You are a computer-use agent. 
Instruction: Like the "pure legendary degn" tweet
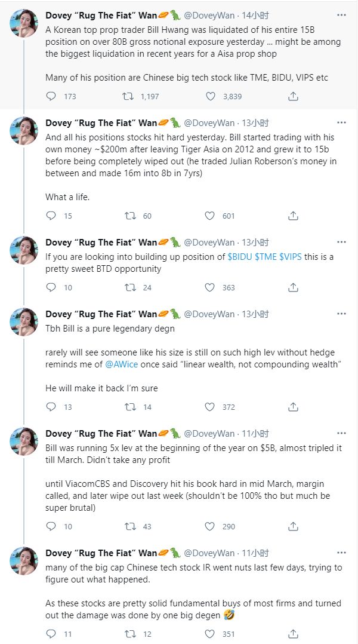coord(210,407)
